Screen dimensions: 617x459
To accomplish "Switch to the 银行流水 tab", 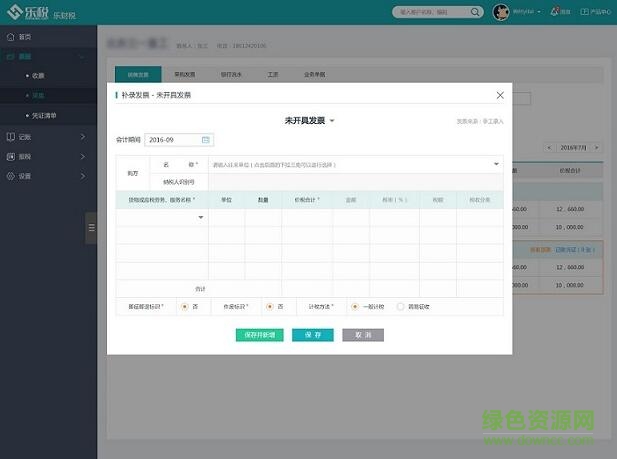I will pos(231,74).
